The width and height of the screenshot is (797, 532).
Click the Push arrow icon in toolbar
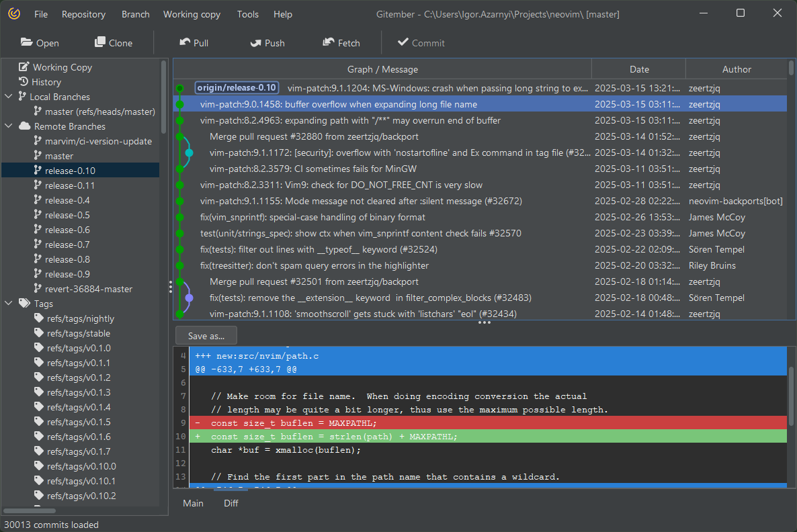tap(256, 42)
